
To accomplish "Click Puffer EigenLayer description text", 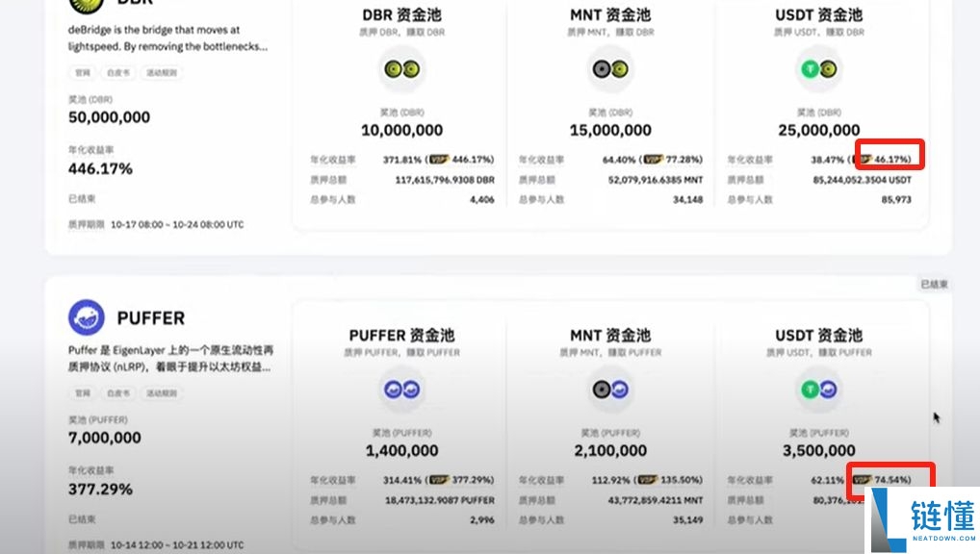I will (170, 359).
